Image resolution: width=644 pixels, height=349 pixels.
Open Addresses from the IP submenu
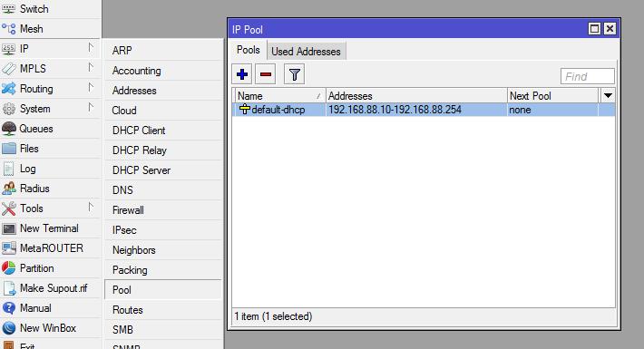[x=163, y=91]
